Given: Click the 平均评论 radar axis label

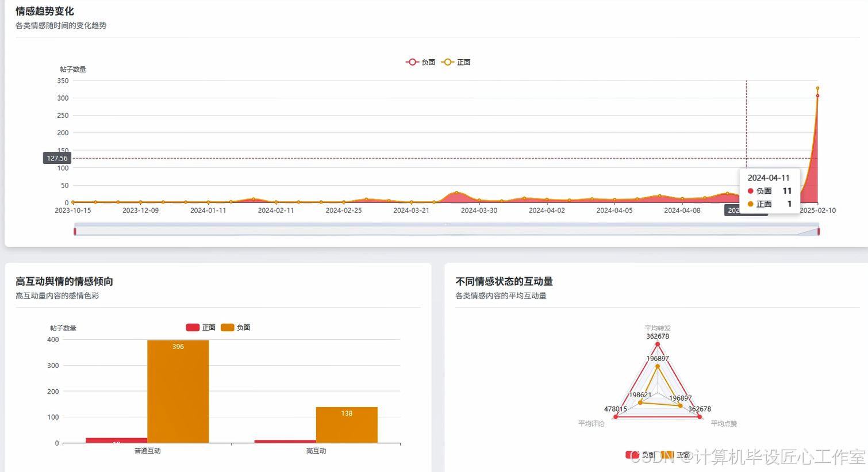Looking at the screenshot, I should [592, 424].
